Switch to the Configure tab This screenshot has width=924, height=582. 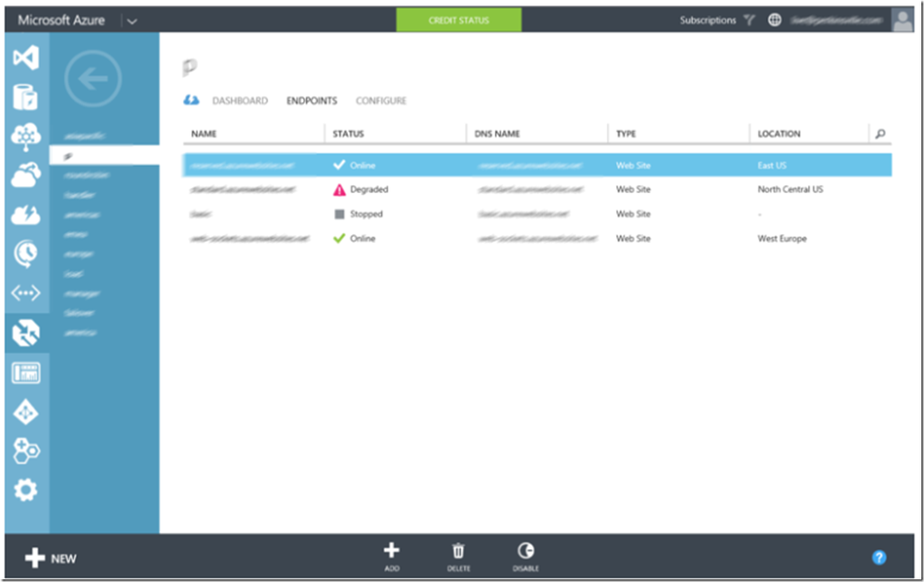point(381,101)
